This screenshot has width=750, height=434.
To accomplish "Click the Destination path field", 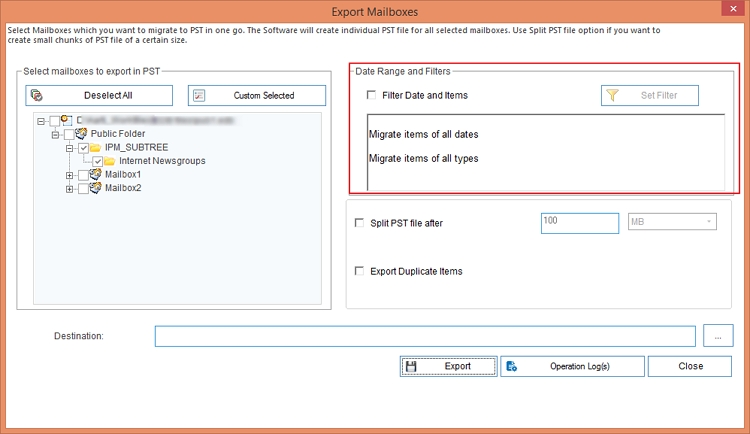I will pos(425,336).
